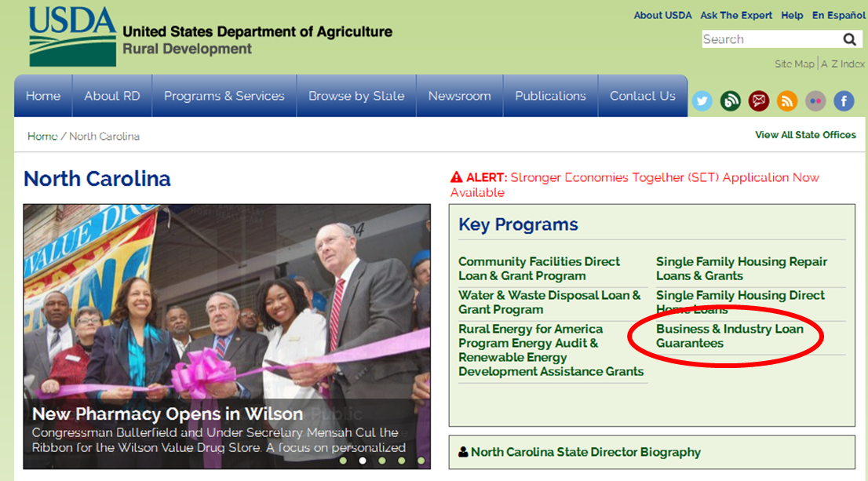Open the USDA Twitter icon
Image resolution: width=868 pixels, height=481 pixels.
[x=702, y=100]
